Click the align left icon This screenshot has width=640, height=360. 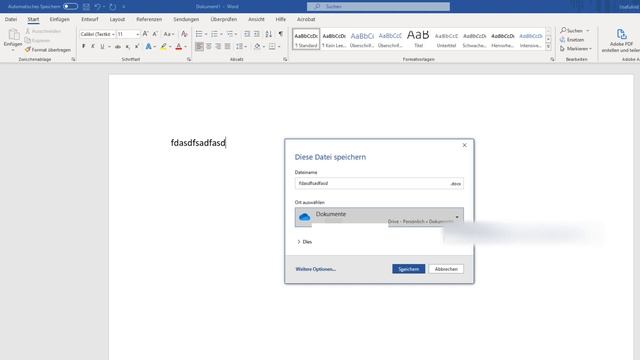point(199,47)
